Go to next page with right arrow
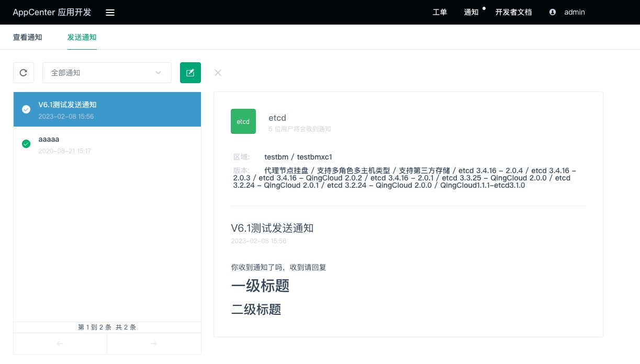 [x=154, y=344]
